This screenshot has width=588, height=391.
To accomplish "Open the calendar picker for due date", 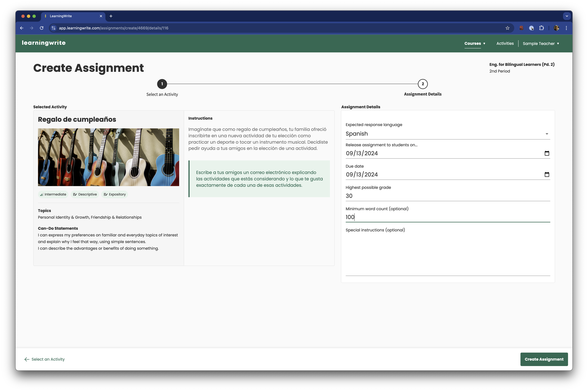I will pyautogui.click(x=547, y=174).
